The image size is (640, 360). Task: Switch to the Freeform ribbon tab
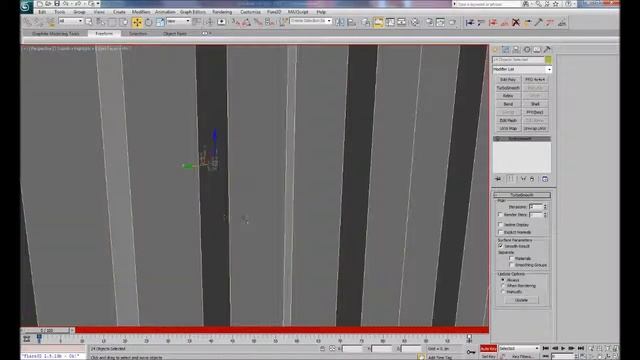point(104,33)
